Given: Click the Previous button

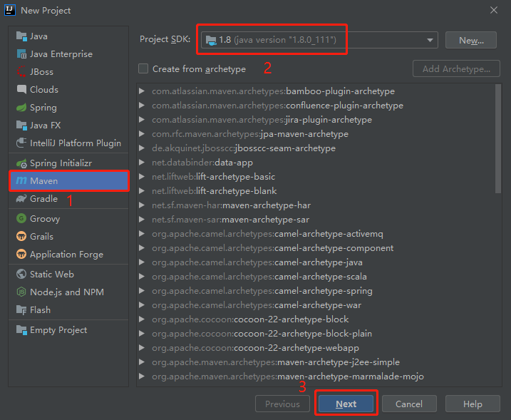Looking at the screenshot, I should pos(282,404).
